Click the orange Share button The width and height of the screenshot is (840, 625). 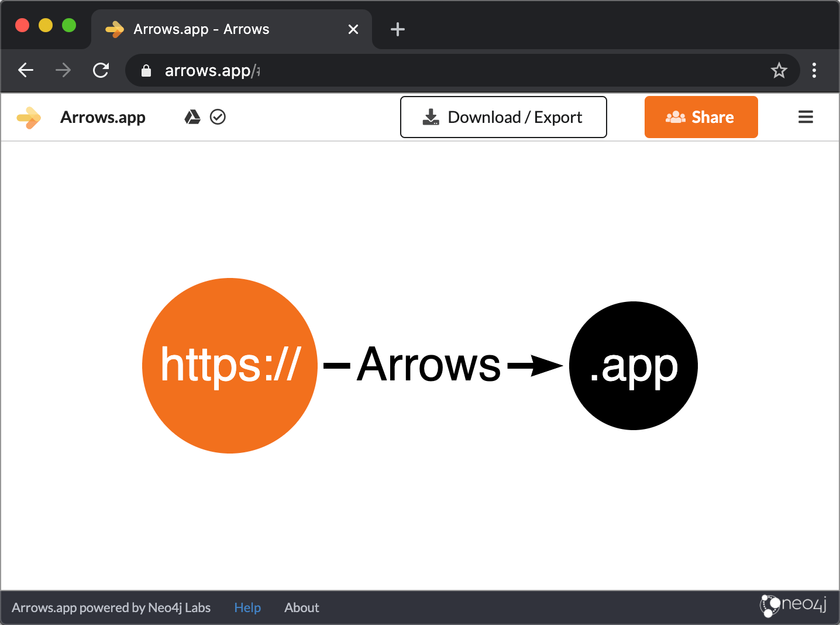coord(701,117)
